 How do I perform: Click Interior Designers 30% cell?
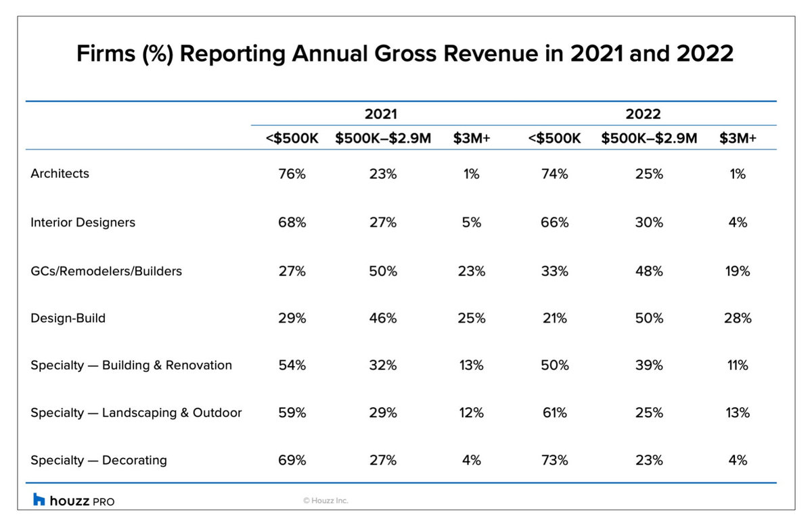[650, 223]
